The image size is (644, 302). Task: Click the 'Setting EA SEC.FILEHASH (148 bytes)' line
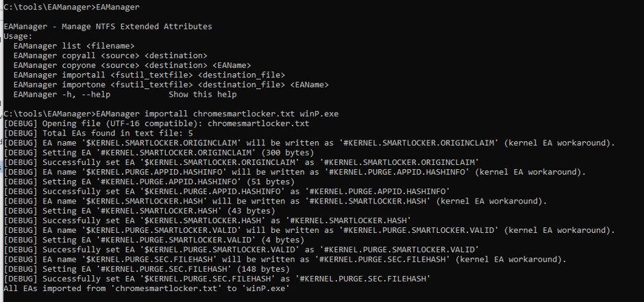(147, 269)
